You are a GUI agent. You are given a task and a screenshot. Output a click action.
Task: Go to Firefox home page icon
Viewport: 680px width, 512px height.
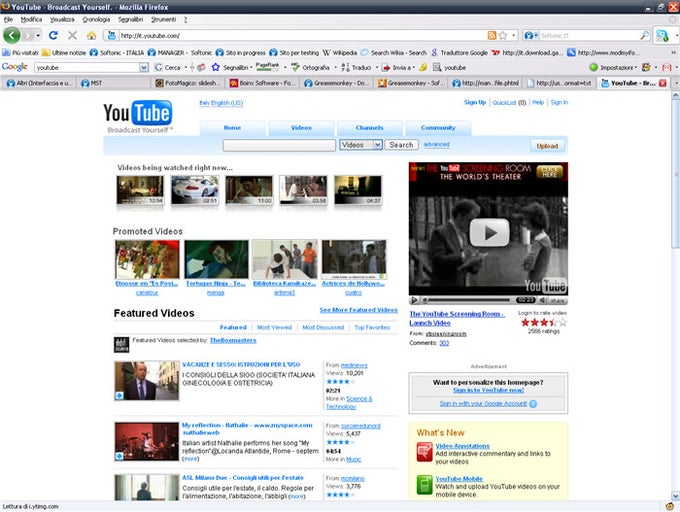point(91,36)
